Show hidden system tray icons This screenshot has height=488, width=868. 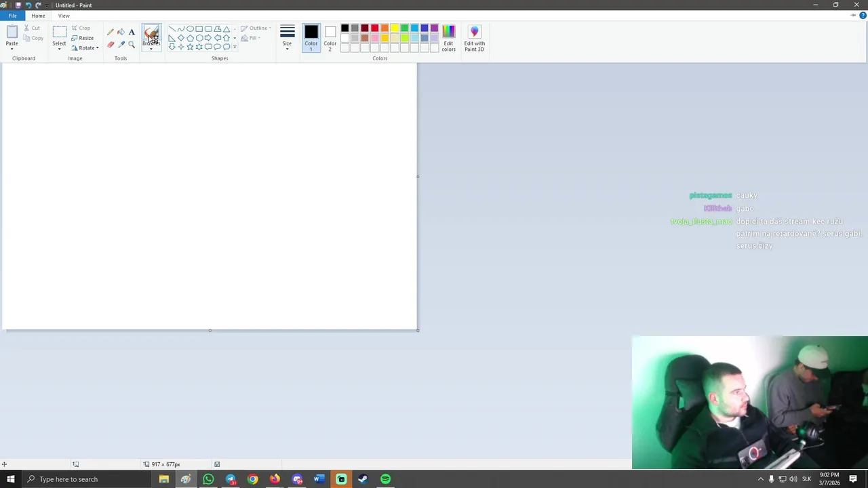tap(760, 479)
